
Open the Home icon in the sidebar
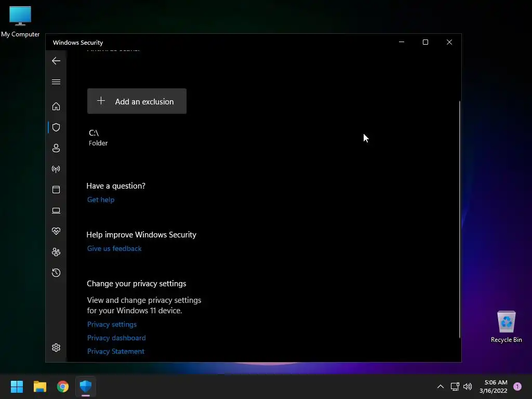56,106
